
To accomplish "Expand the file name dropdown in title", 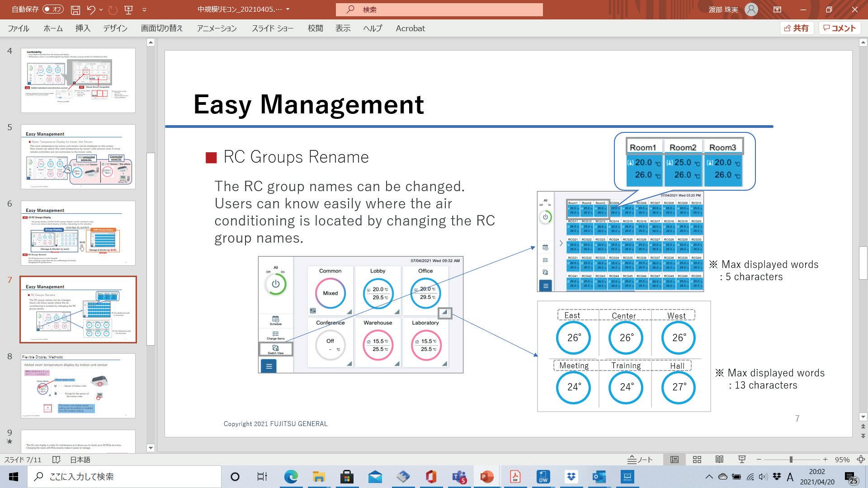I will [288, 9].
